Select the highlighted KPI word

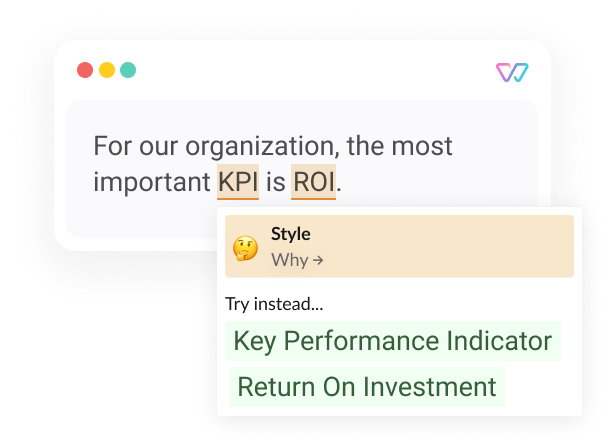pos(238,182)
